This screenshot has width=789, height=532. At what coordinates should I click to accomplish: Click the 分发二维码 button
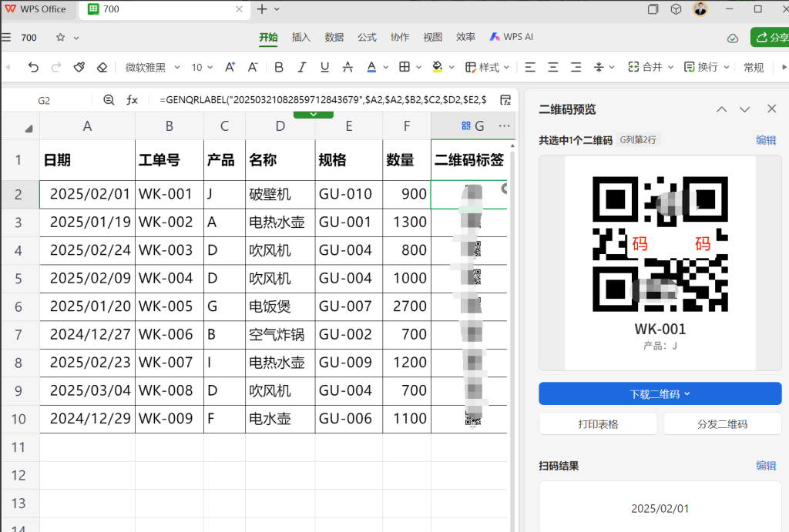(722, 424)
